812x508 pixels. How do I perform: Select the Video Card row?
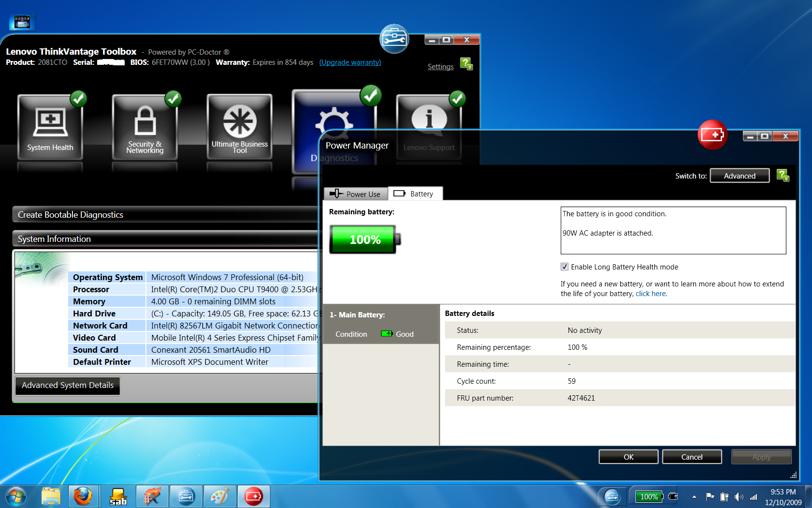point(193,338)
